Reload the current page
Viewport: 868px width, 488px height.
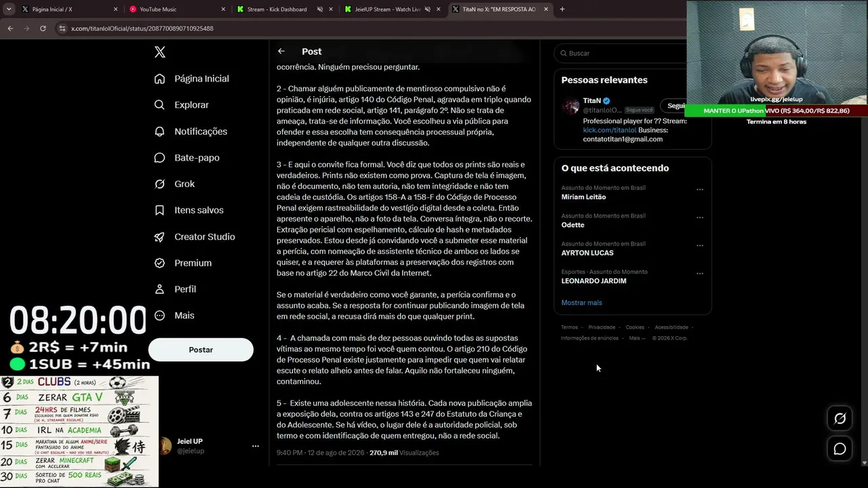coord(43,28)
